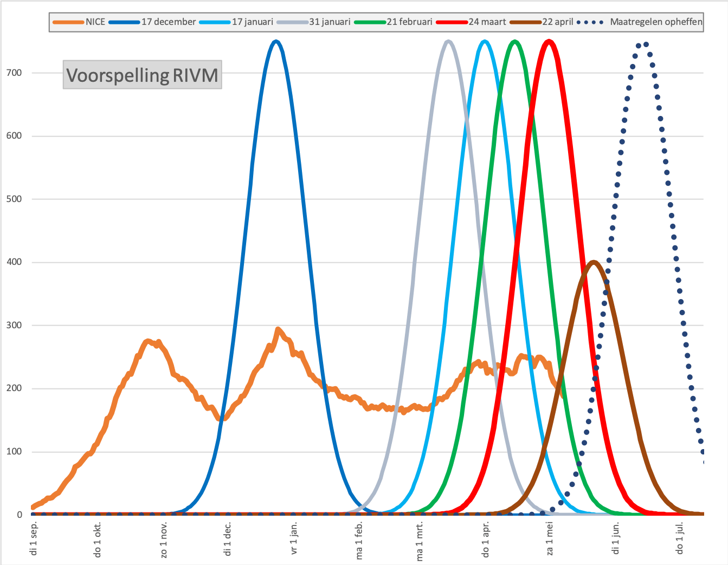Click the peak of the dark blue 17 december curve

[276, 41]
